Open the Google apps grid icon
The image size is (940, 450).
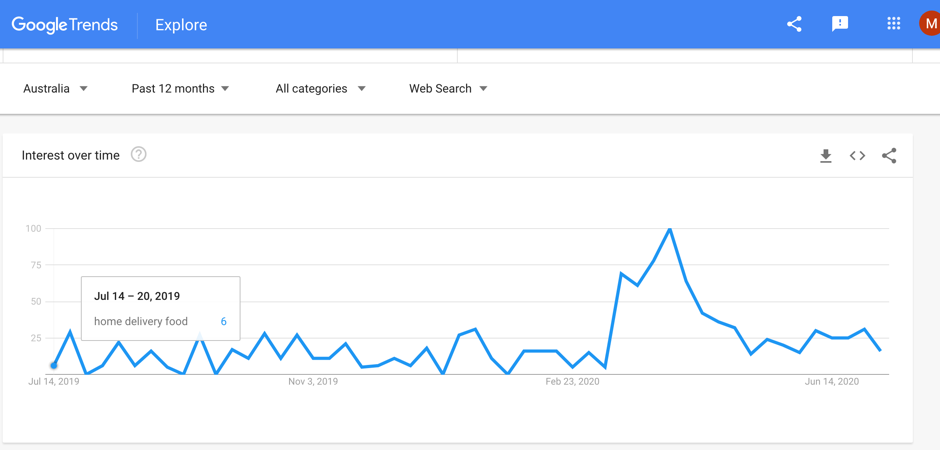(x=894, y=24)
